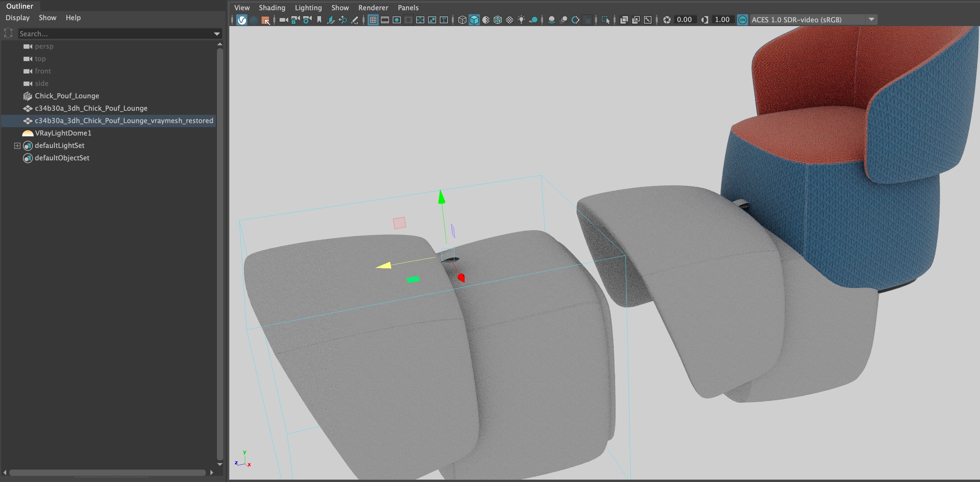Toggle the viewport Shadows icon
This screenshot has height=482, width=980.
tap(533, 20)
